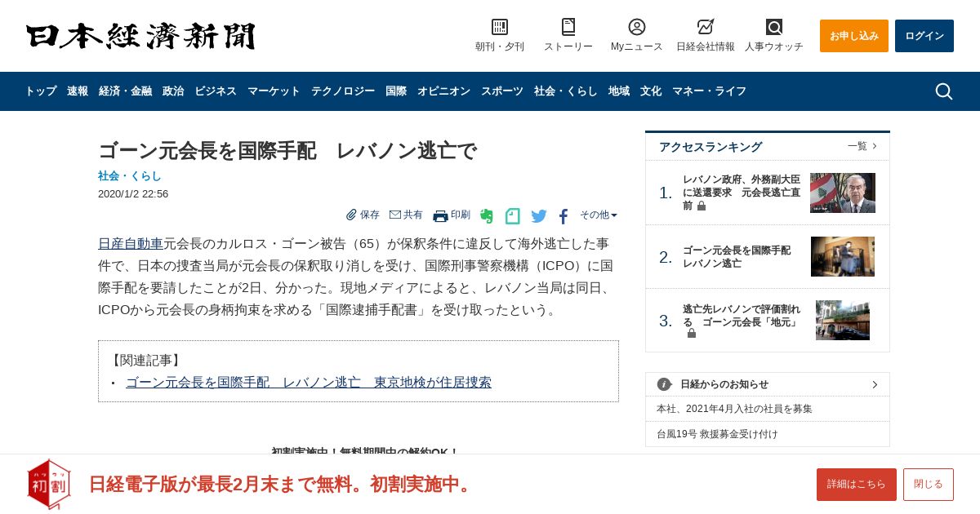Click the 詳細はこちら button
This screenshot has width=980, height=514.
coord(857,485)
